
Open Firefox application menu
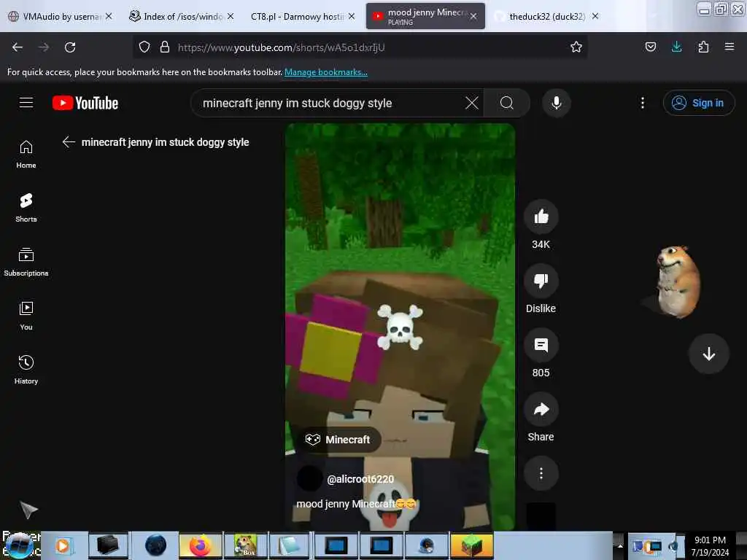click(729, 47)
